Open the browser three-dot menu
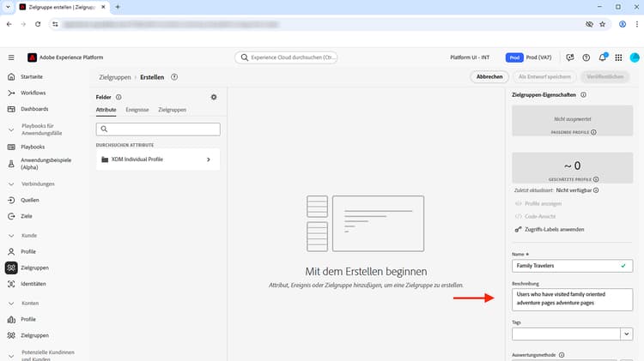This screenshot has height=361, width=644. [637, 24]
